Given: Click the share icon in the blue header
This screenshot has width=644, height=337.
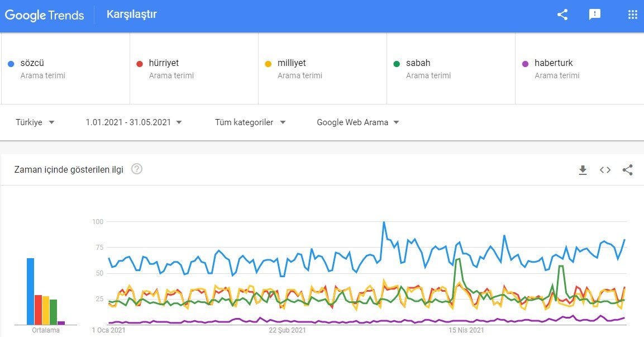Looking at the screenshot, I should pos(562,15).
